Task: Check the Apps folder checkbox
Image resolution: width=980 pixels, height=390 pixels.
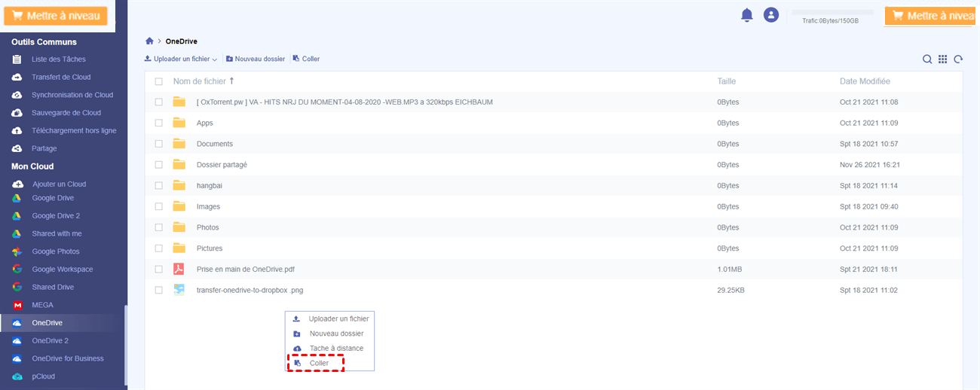Action: tap(158, 123)
